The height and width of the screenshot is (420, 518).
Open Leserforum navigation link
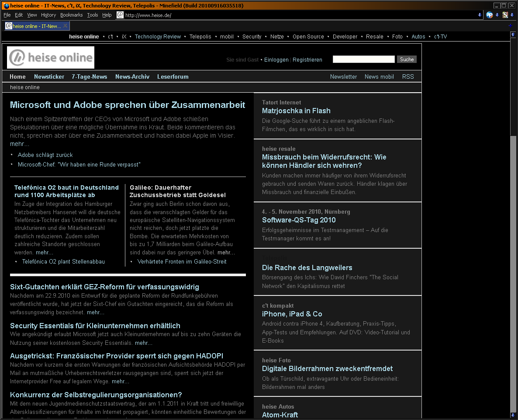[173, 76]
